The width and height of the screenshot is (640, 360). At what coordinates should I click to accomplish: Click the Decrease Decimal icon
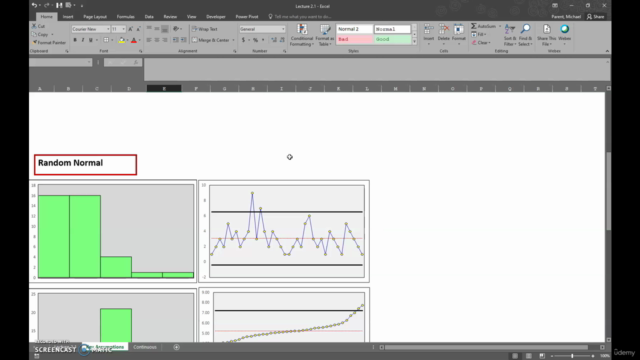282,40
